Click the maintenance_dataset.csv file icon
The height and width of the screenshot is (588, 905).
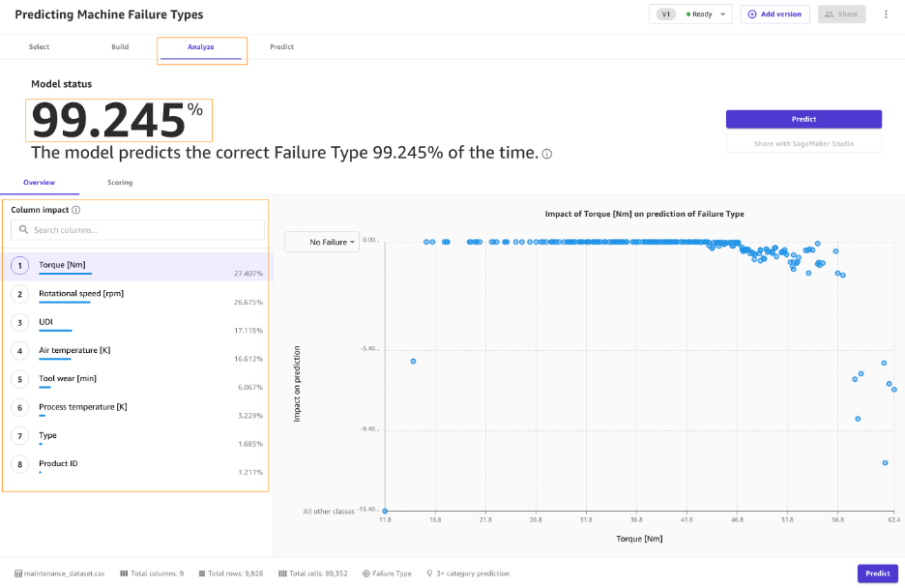[x=17, y=573]
